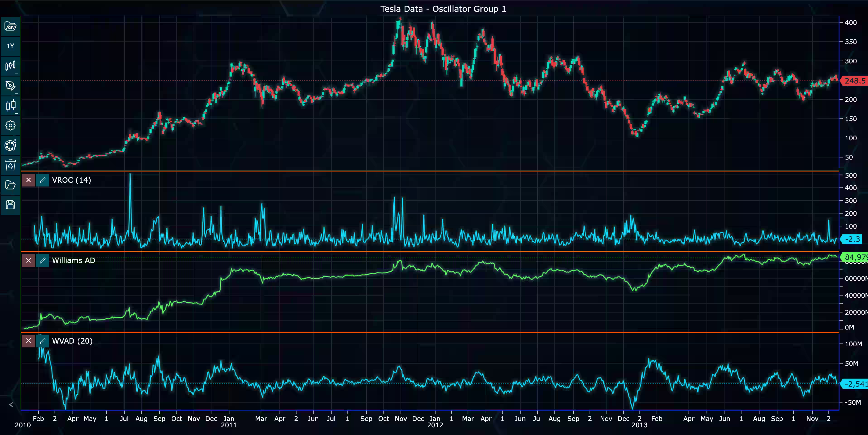868x435 pixels.
Task: Click the 400 tick on price axis
Action: pyautogui.click(x=851, y=23)
